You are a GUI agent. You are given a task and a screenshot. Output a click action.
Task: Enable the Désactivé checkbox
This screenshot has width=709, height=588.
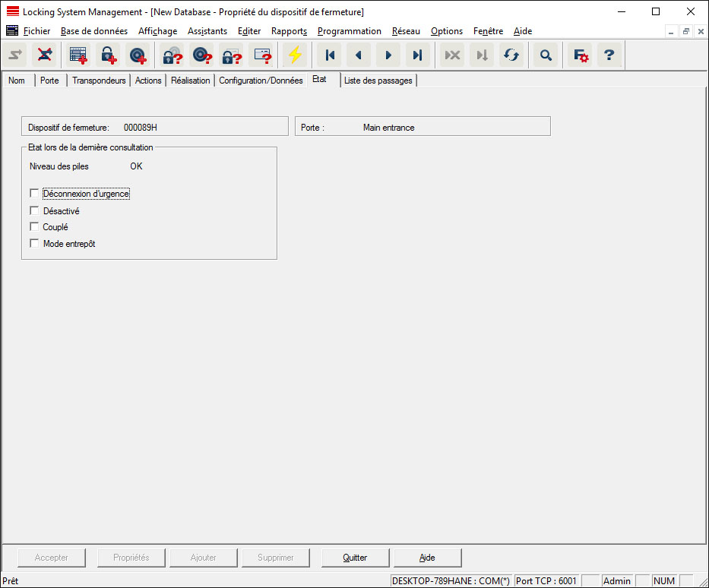[34, 210]
